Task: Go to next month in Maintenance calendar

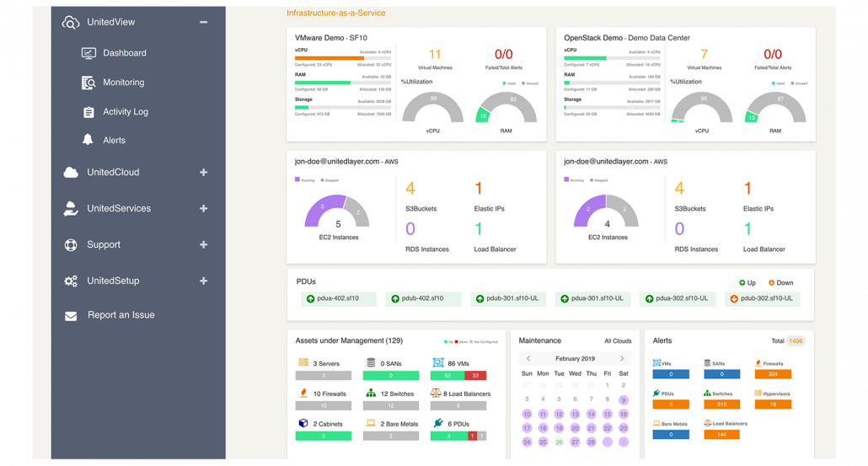Action: point(622,359)
